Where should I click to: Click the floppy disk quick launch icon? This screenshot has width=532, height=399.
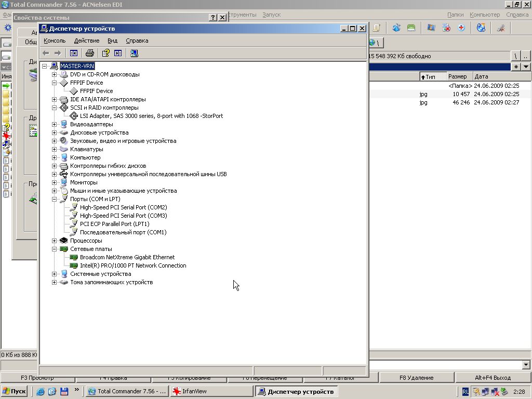pos(64,391)
